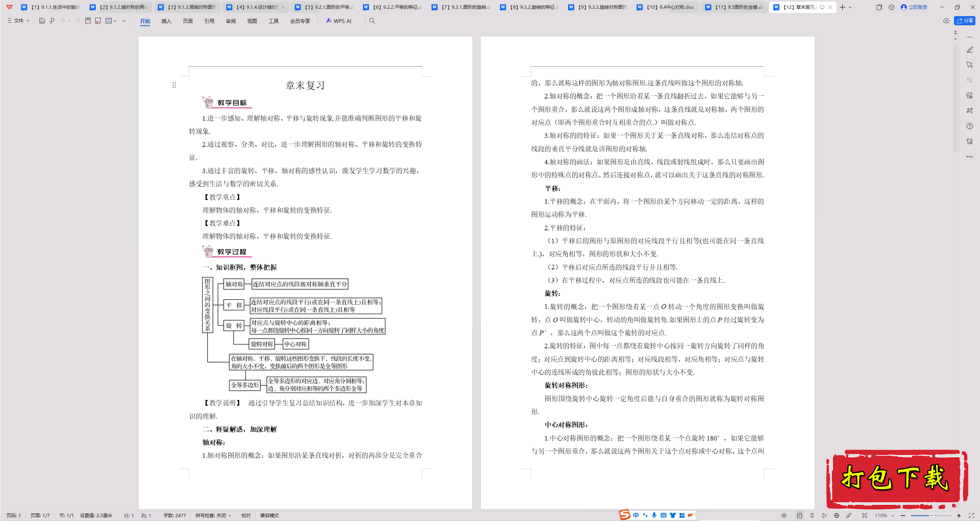This screenshot has width=980, height=521.
Task: Click the Undo arrow icon
Action: (x=62, y=21)
